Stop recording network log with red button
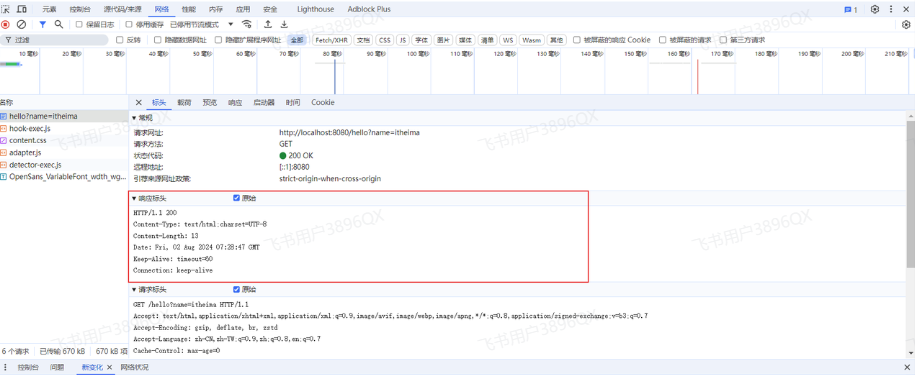The width and height of the screenshot is (915, 375). [5, 24]
